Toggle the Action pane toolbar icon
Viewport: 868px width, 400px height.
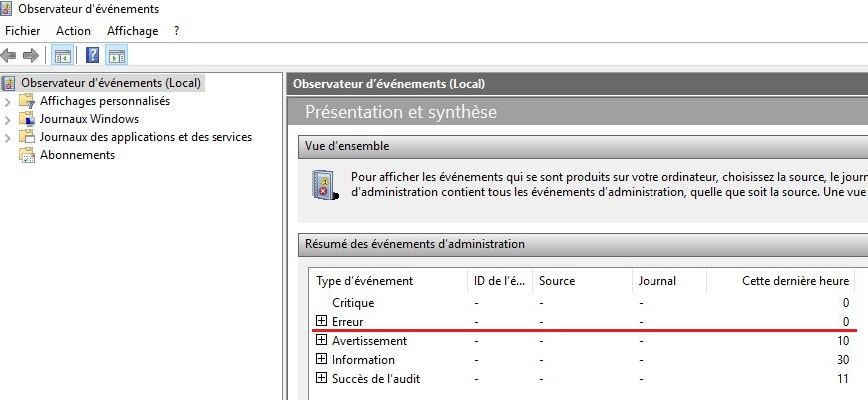[116, 56]
